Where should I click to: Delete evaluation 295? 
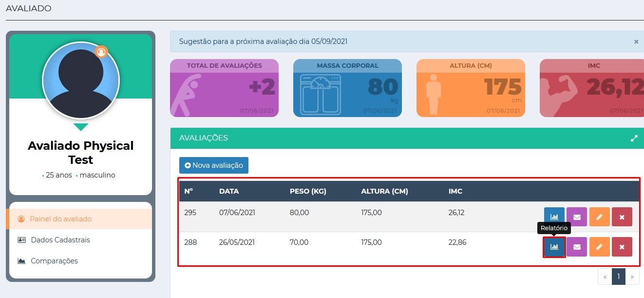click(622, 217)
